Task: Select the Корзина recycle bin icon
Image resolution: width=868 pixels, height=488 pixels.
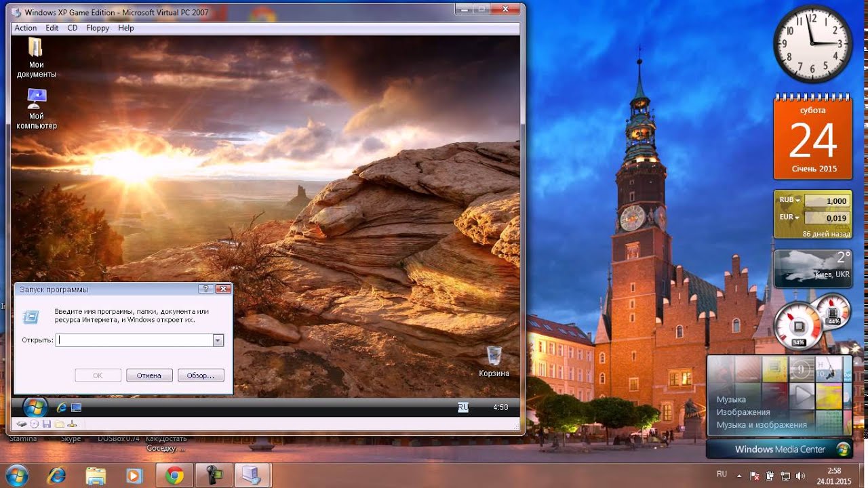Action: click(494, 361)
